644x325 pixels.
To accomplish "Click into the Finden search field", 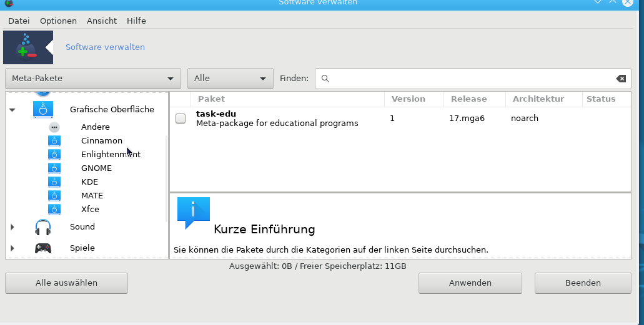I will click(468, 79).
